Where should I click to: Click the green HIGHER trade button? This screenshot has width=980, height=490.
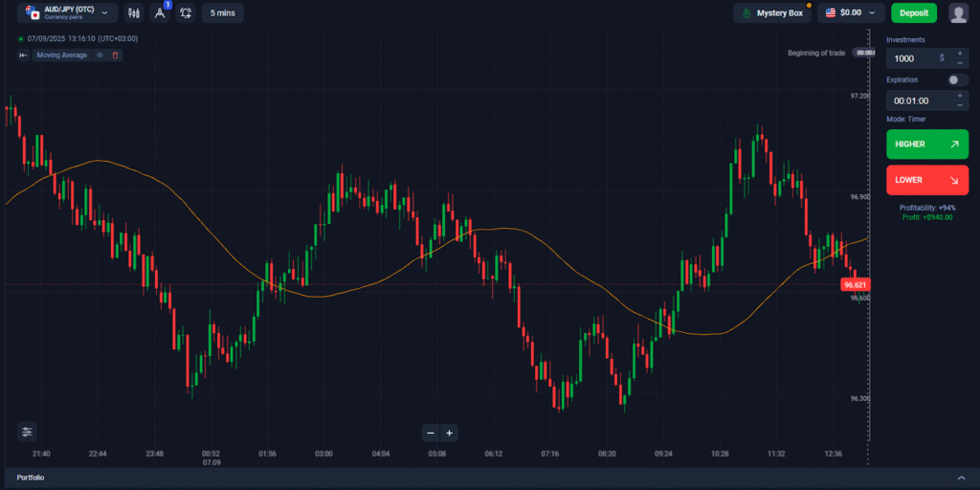point(926,144)
